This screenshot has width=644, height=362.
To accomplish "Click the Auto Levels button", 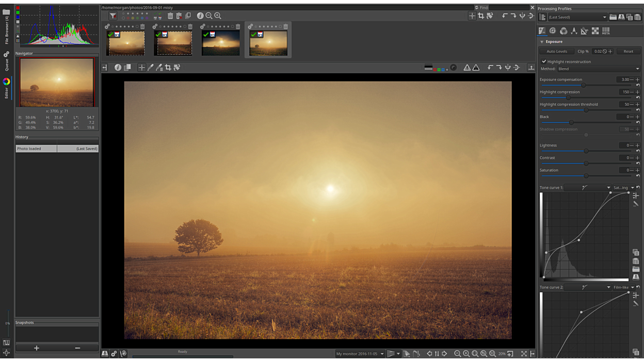I will point(557,52).
